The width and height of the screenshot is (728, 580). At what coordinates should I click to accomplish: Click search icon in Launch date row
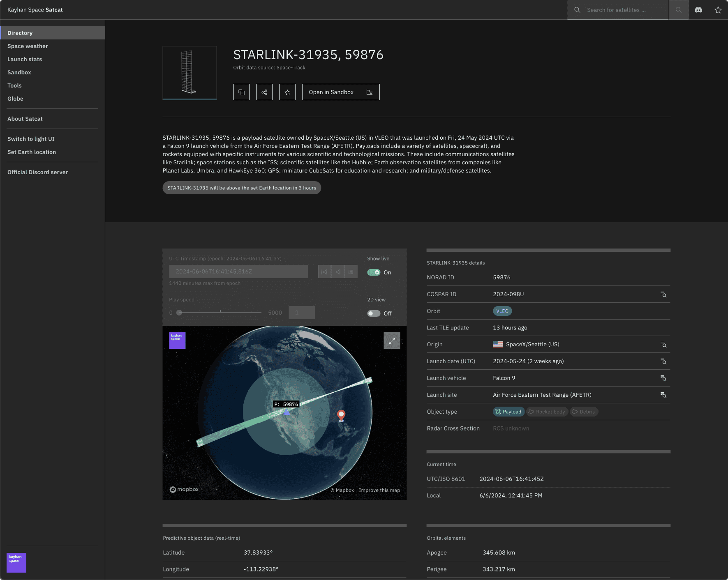pos(663,361)
